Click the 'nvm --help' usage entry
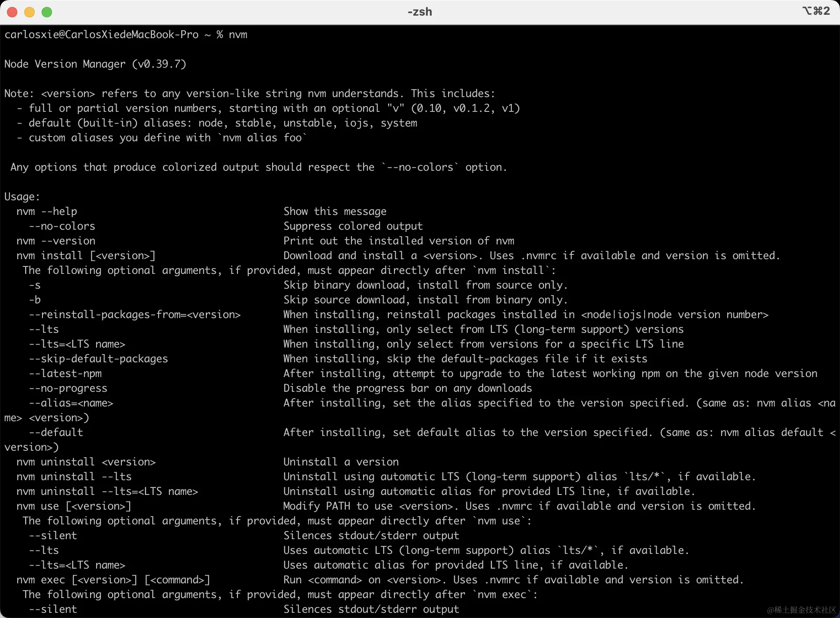 pos(47,211)
